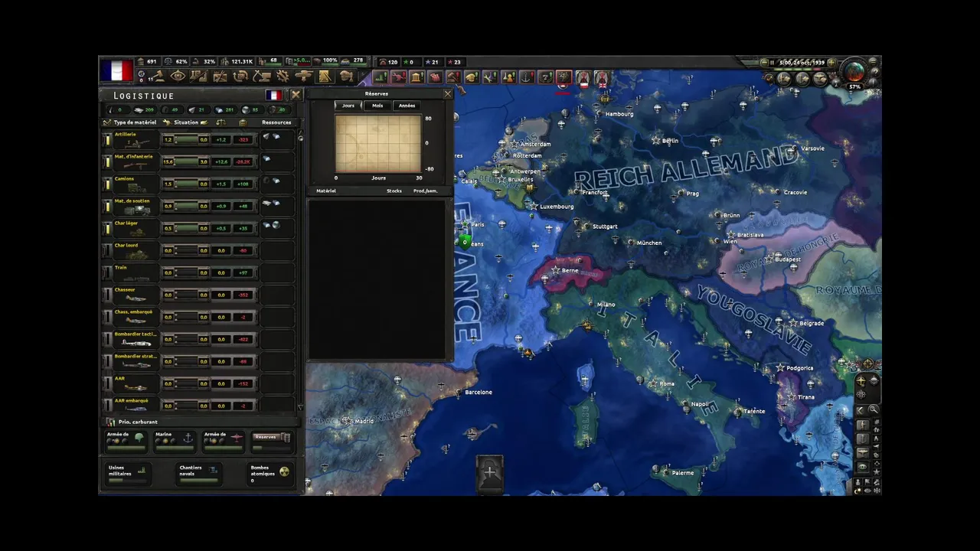Click the red plane icon in Armée de l'air
This screenshot has width=980, height=551.
tap(237, 438)
